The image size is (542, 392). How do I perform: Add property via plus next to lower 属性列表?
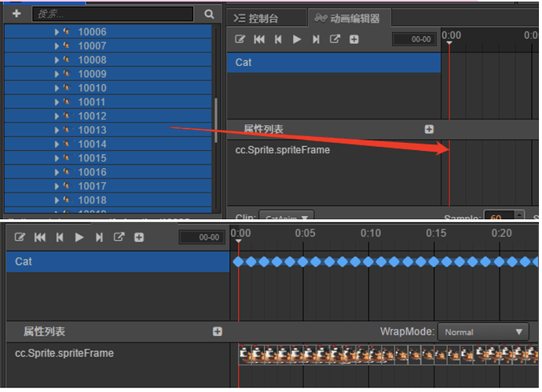click(218, 332)
